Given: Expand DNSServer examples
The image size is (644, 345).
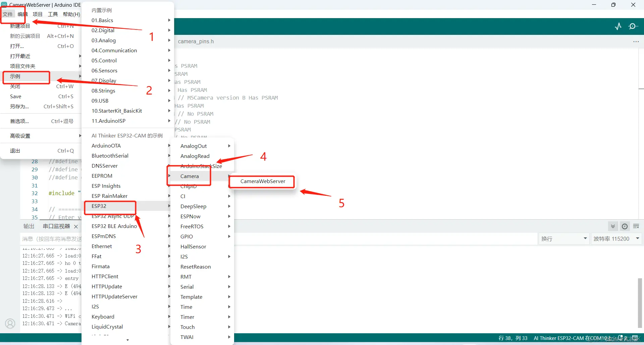Looking at the screenshot, I should coord(126,166).
